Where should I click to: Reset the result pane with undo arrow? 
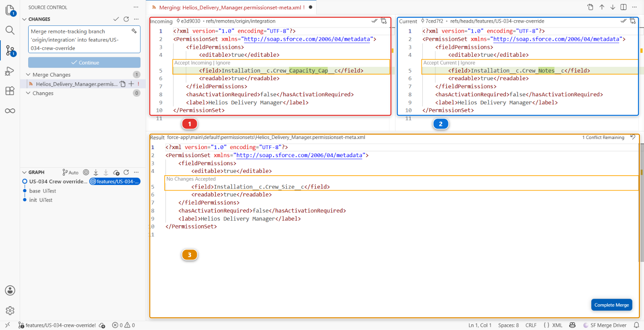tap(633, 137)
